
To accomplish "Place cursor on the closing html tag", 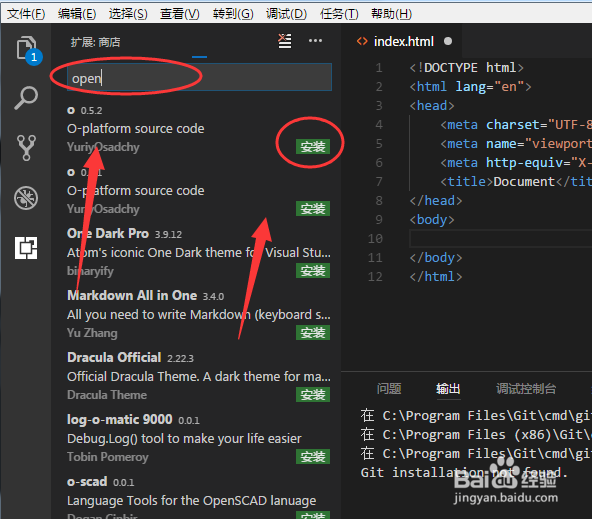I will click(436, 277).
